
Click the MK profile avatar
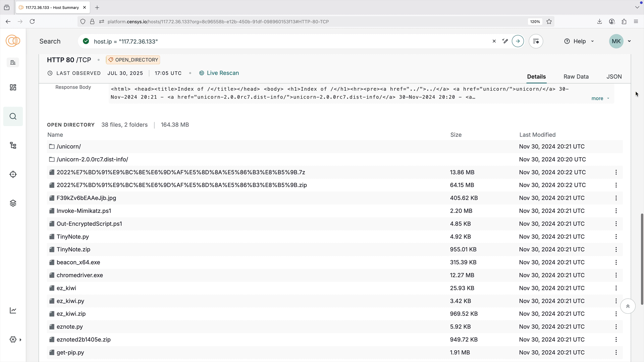[x=616, y=41]
